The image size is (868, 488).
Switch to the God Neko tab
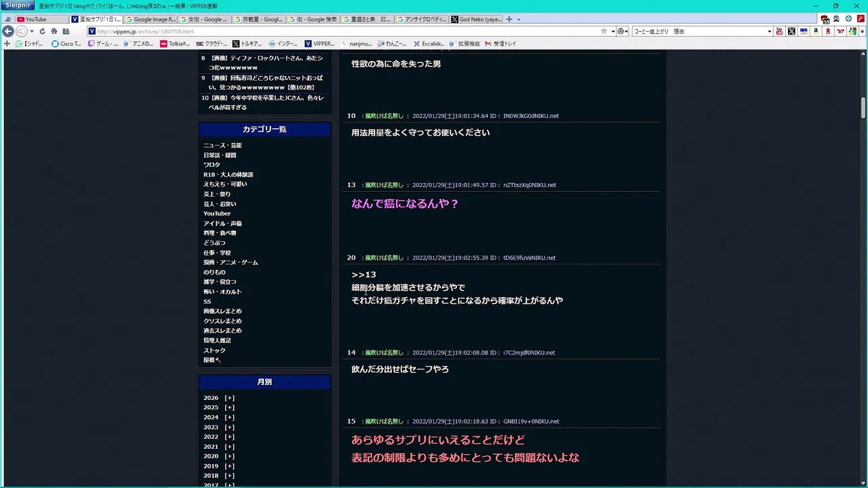[476, 19]
